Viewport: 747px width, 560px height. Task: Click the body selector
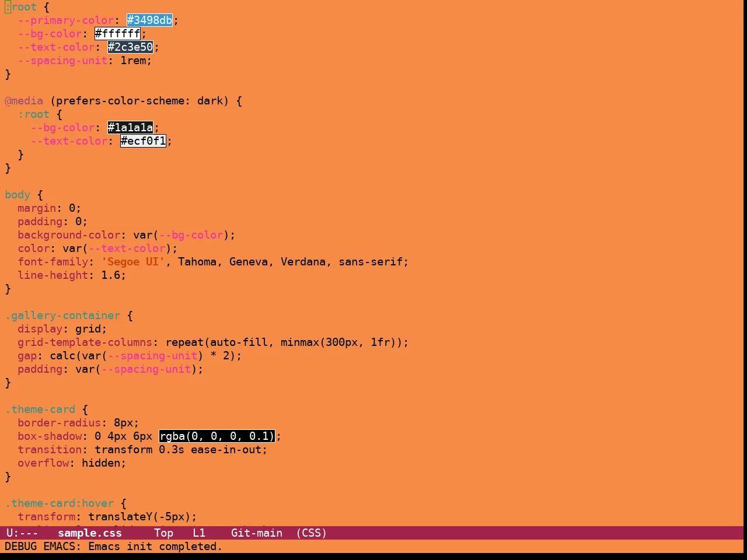pos(18,195)
